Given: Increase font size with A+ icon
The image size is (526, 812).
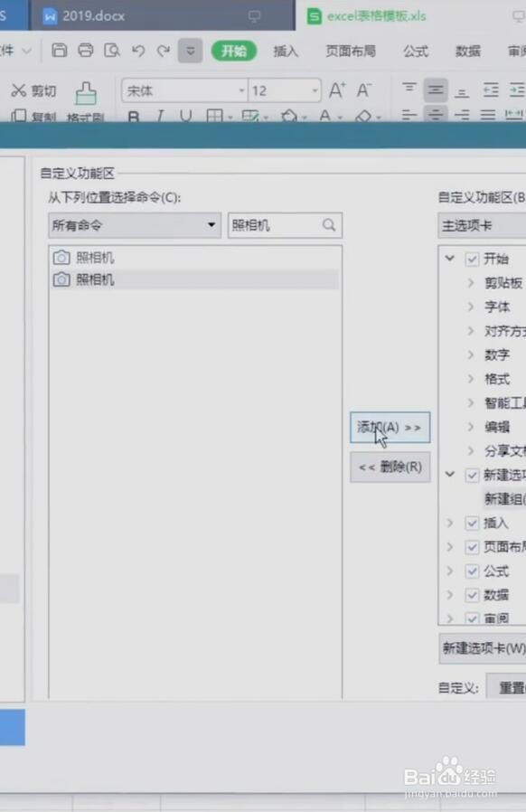Looking at the screenshot, I should point(337,90).
